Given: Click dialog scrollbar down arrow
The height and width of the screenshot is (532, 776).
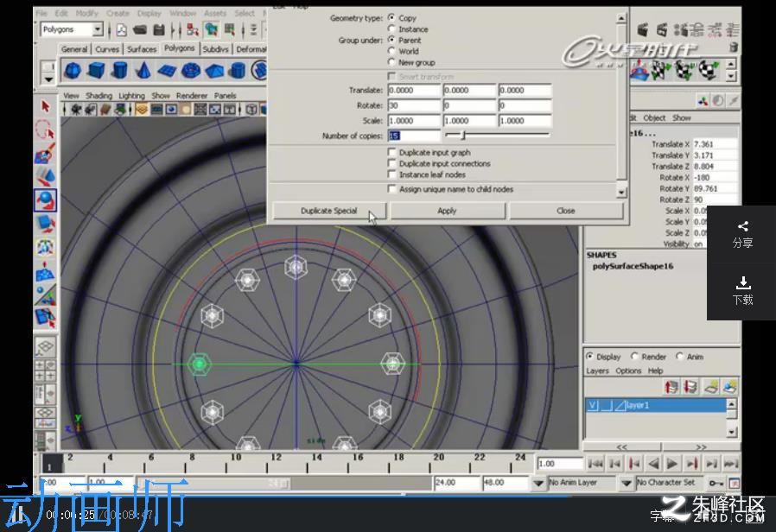Looking at the screenshot, I should 621,192.
